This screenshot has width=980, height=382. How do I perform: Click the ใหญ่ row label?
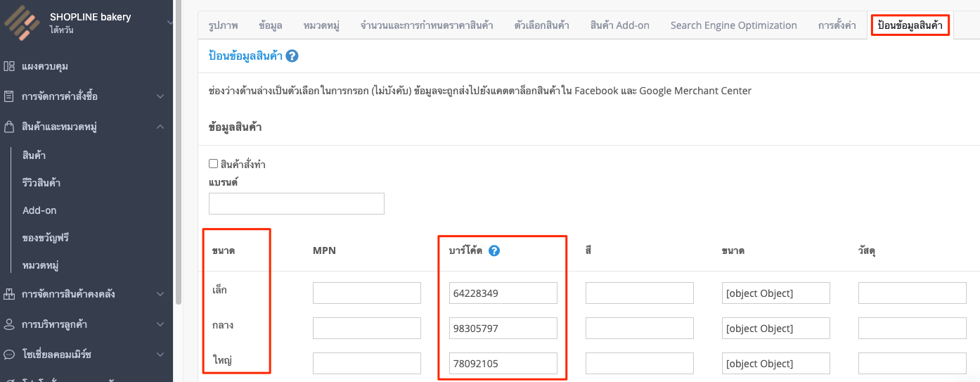pyautogui.click(x=222, y=360)
